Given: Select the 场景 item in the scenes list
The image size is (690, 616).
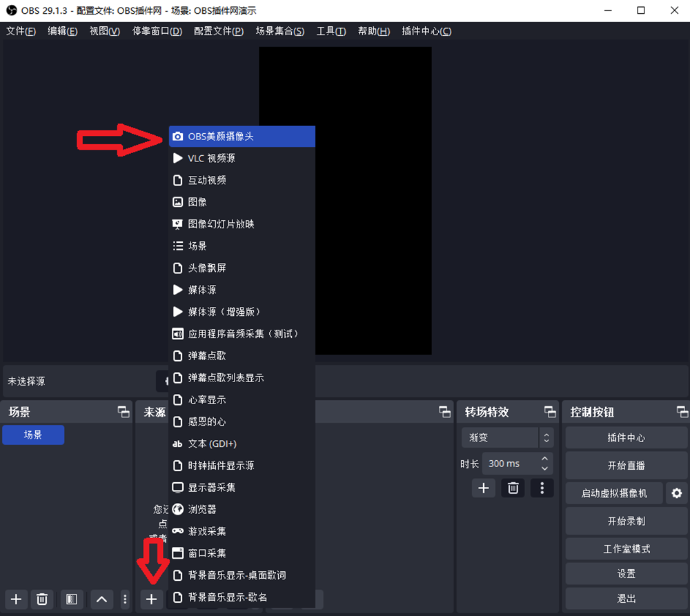Looking at the screenshot, I should point(33,435).
